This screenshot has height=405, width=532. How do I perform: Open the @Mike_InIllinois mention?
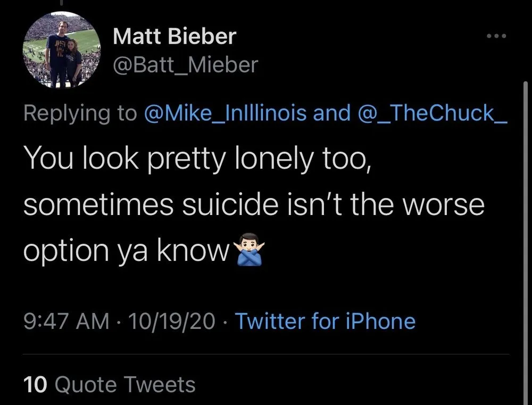[226, 113]
